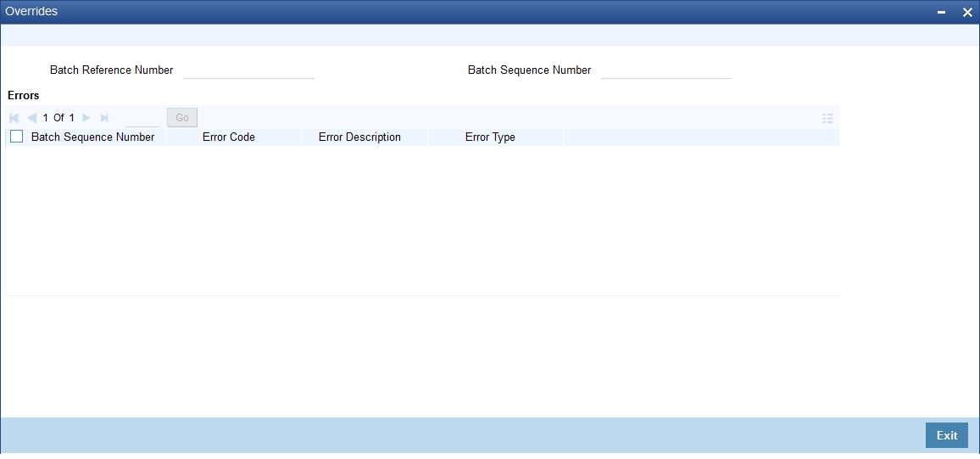Jump to last page of Errors

(104, 118)
